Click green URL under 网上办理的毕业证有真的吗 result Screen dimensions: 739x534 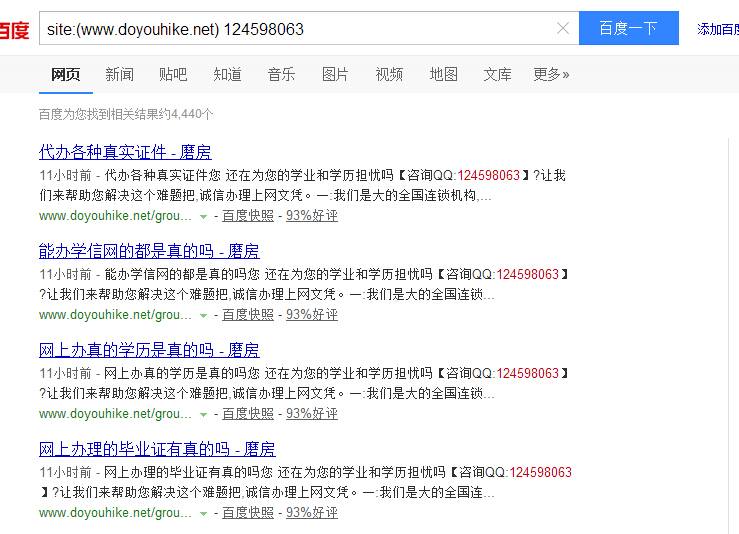pyautogui.click(x=115, y=513)
